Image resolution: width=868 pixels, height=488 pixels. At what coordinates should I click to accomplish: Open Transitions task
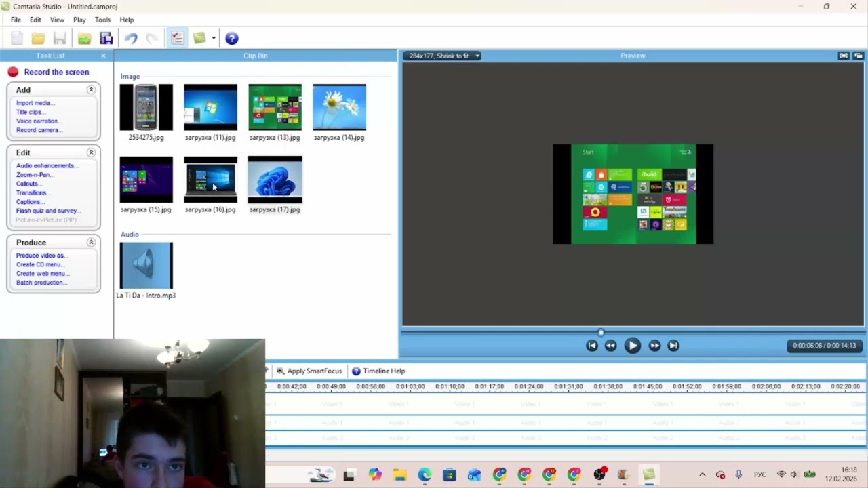point(32,192)
